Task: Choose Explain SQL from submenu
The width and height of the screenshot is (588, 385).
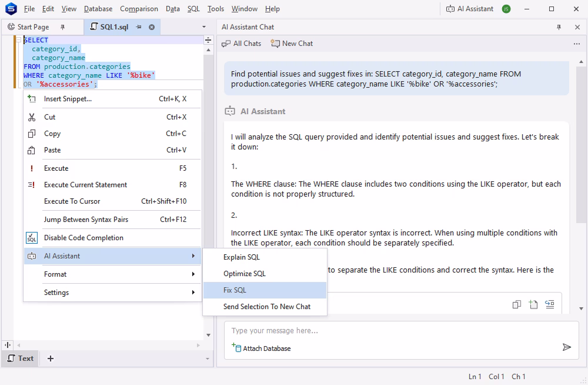Action: (265, 257)
